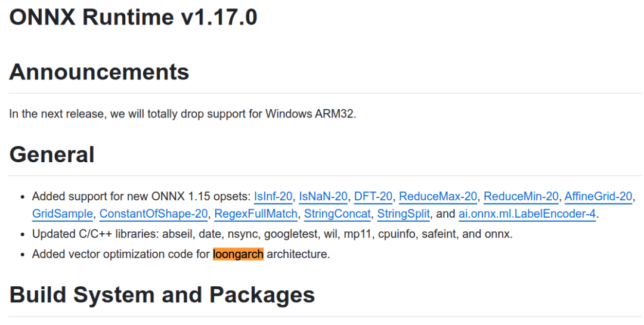Click the highlighted loongarch word

tap(238, 254)
